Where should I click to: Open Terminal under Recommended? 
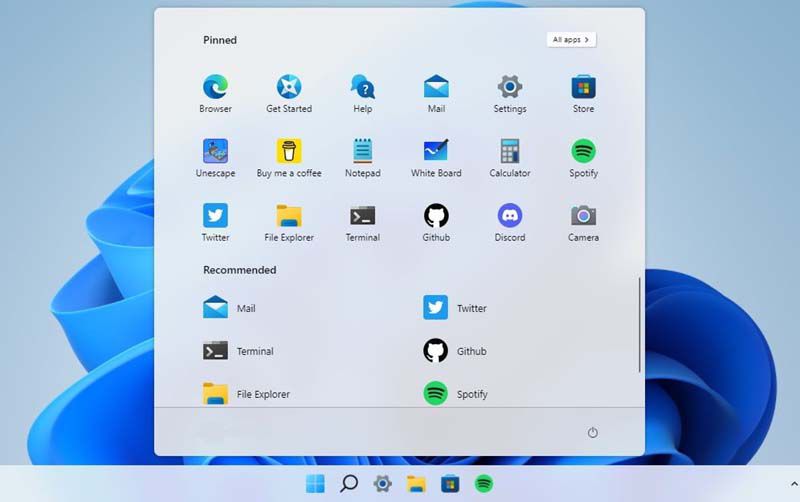238,351
